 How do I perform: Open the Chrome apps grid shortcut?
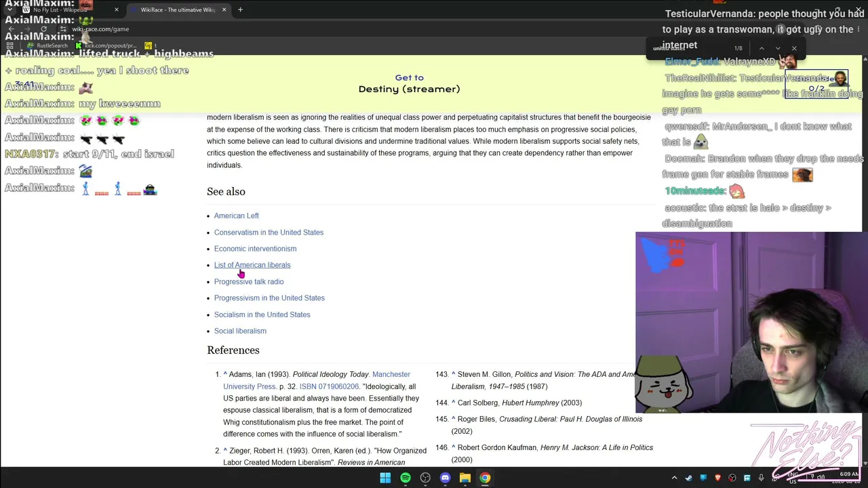(10, 45)
